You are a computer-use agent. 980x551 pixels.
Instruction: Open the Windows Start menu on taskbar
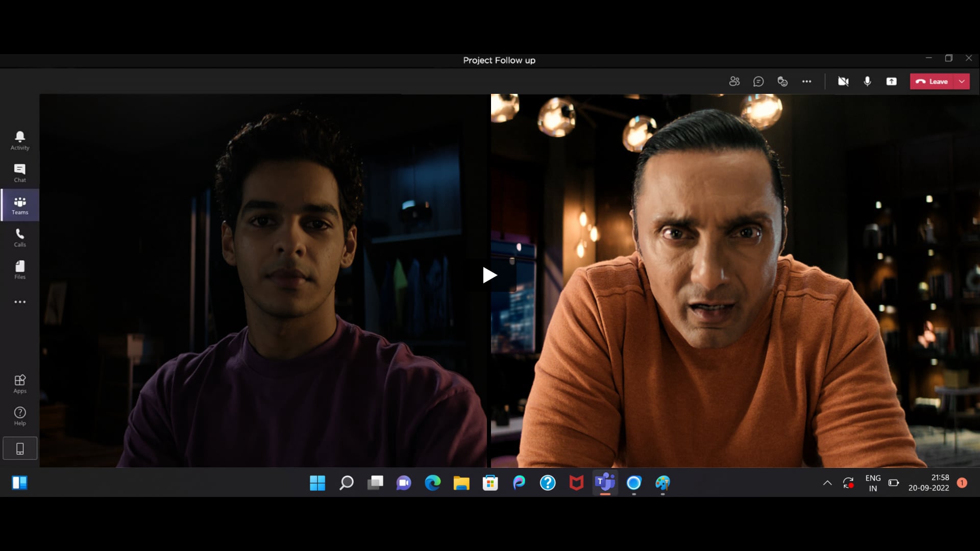point(317,483)
